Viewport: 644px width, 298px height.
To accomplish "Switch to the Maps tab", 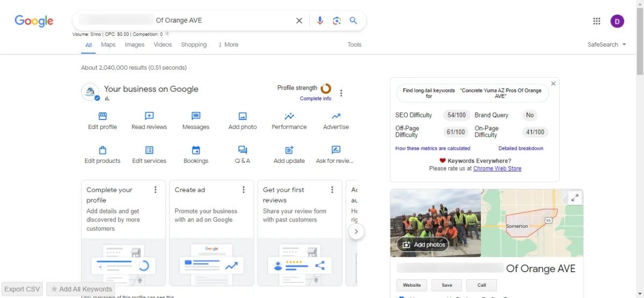I will (108, 44).
